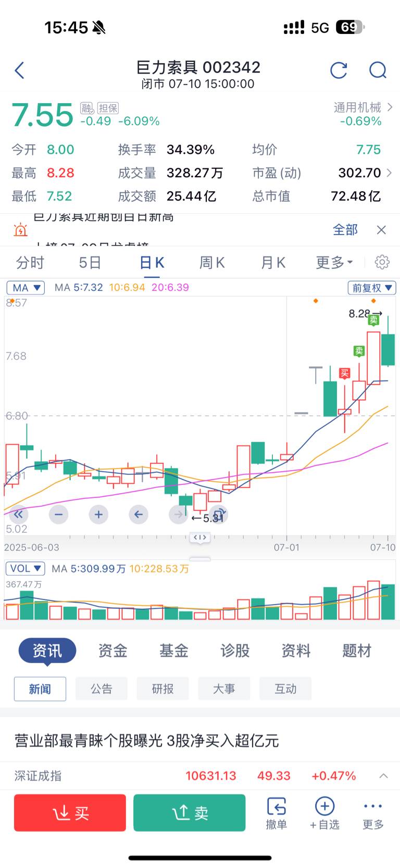
Task: Refresh the stock quote
Action: tap(339, 70)
